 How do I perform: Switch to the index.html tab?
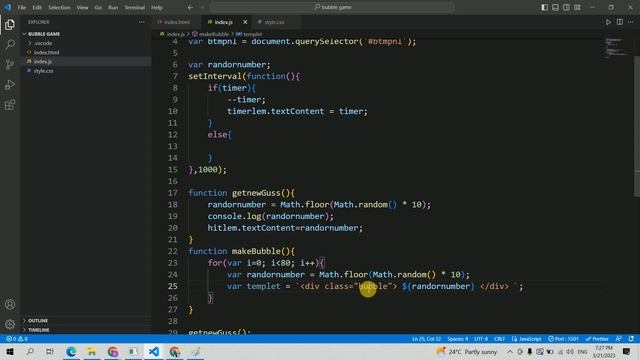[177, 22]
